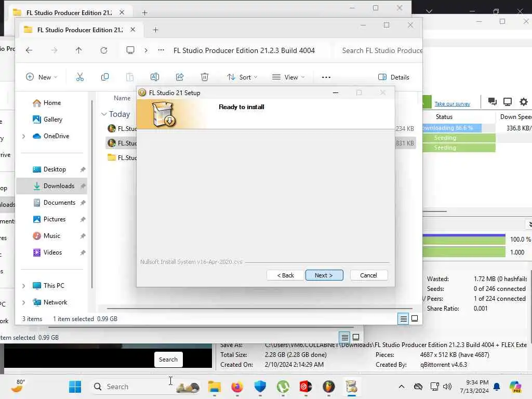Click the Status column header in torrent list
The width and height of the screenshot is (532, 399).
coord(444,117)
